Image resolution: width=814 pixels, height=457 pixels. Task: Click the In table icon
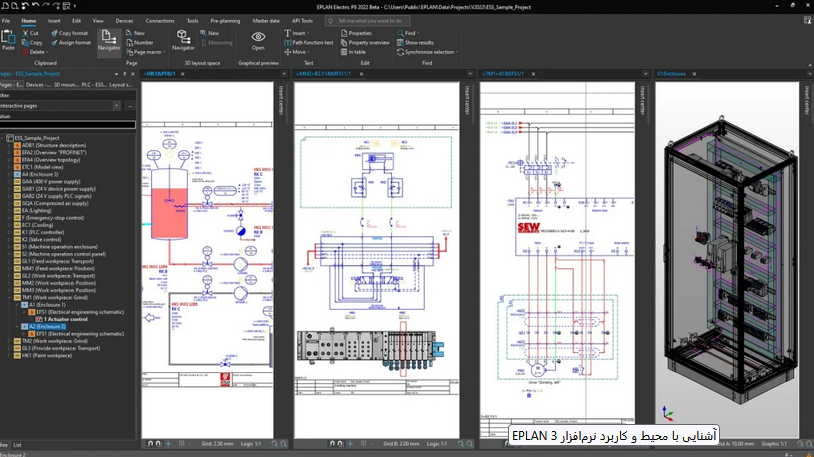[x=344, y=52]
